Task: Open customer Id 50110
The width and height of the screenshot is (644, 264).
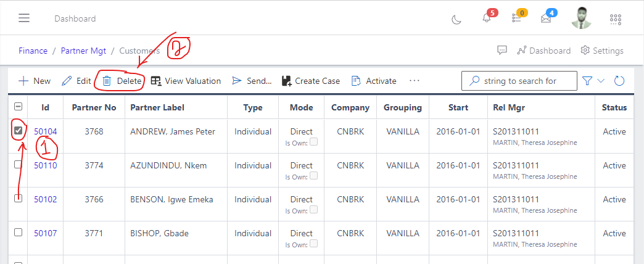Action: (46, 165)
